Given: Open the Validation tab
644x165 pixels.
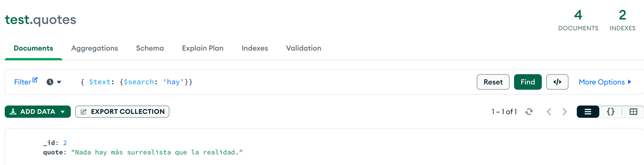Looking at the screenshot, I should 303,48.
